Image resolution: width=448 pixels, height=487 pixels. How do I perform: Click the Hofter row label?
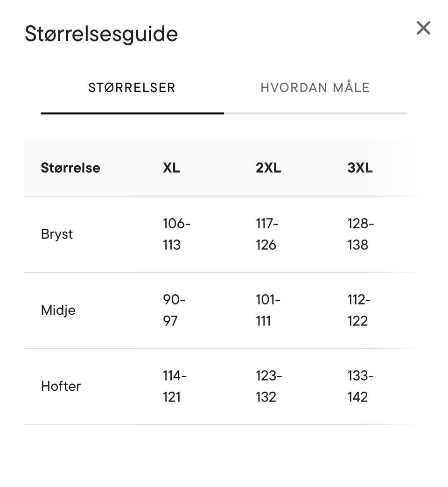(61, 386)
